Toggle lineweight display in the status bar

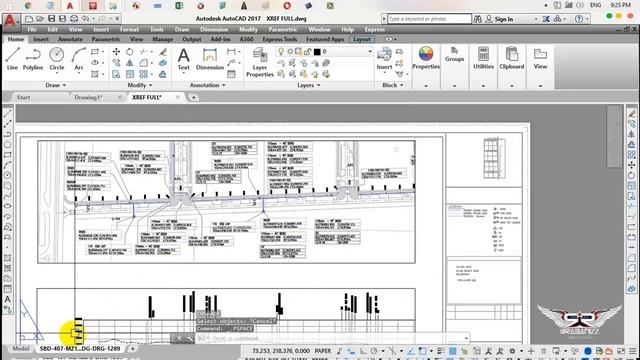[x=441, y=351]
